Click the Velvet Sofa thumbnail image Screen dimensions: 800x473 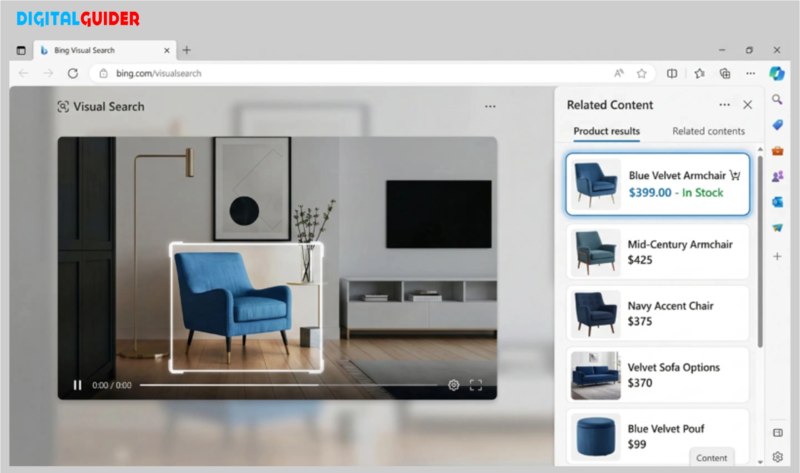595,375
